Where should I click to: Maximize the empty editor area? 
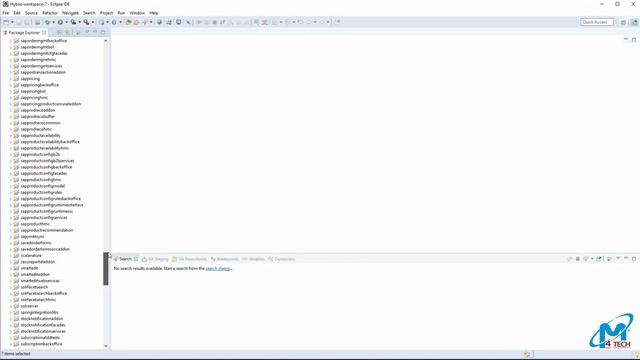[x=634, y=40]
